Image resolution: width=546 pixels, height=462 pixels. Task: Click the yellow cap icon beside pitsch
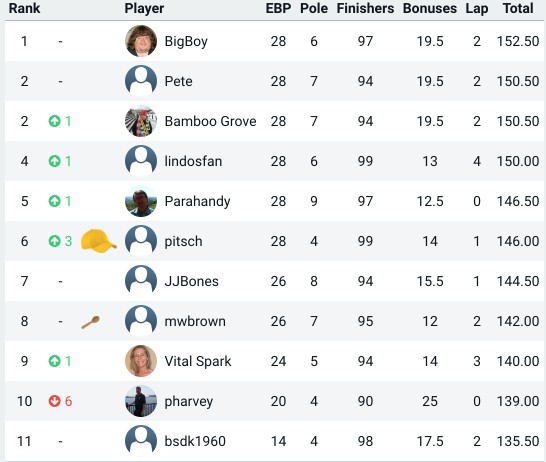click(99, 241)
